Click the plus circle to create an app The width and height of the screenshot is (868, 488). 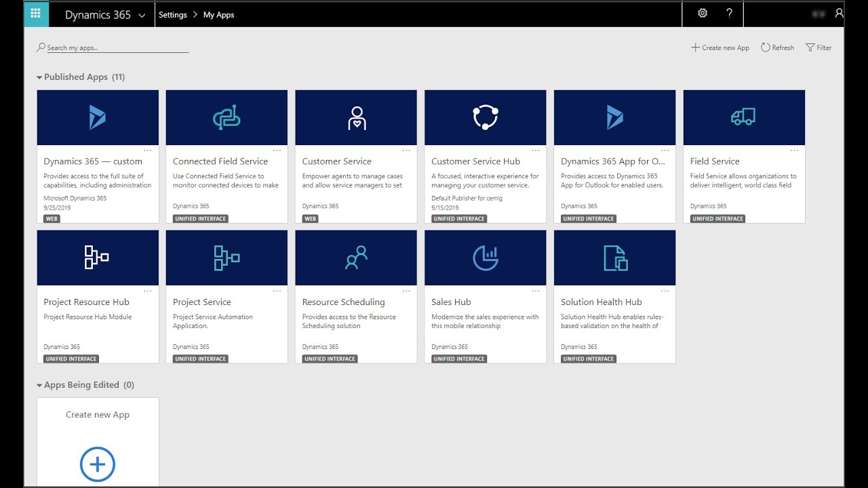click(x=98, y=464)
